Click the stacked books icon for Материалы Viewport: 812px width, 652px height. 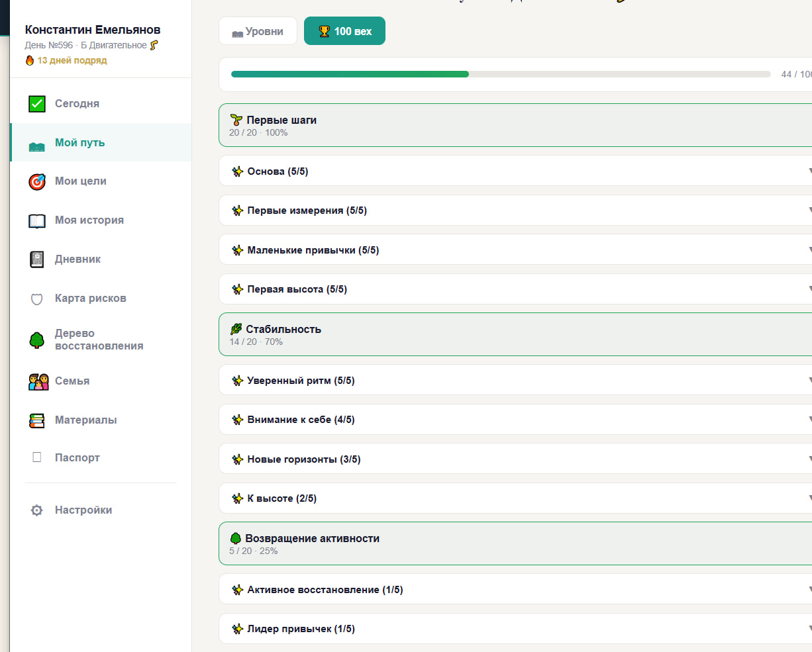pos(37,420)
